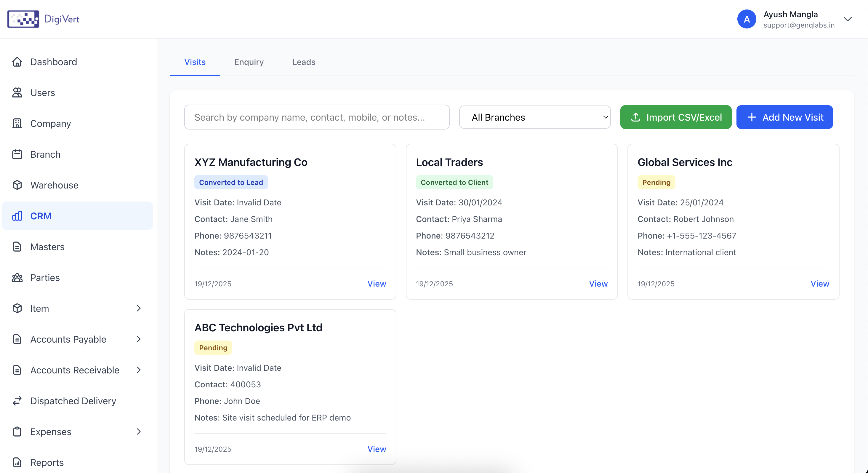View the Local Traders visit
Image resolution: width=868 pixels, height=473 pixels.
pyautogui.click(x=598, y=284)
